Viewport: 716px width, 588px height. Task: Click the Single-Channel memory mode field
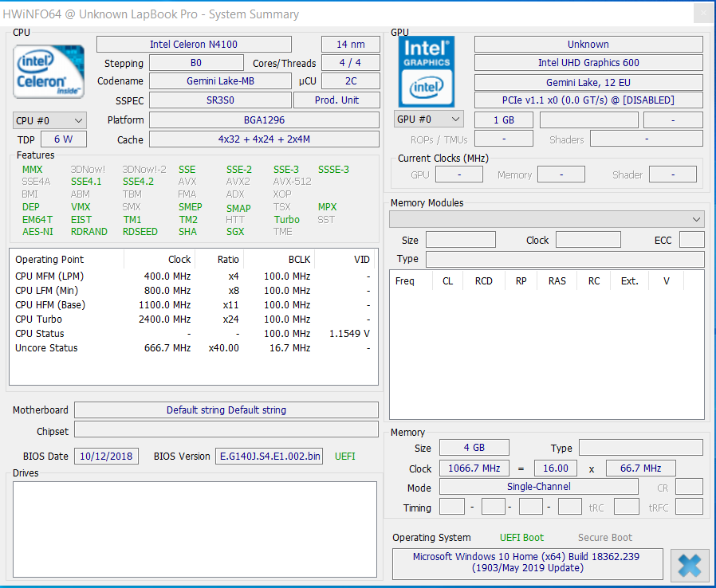pos(538,488)
